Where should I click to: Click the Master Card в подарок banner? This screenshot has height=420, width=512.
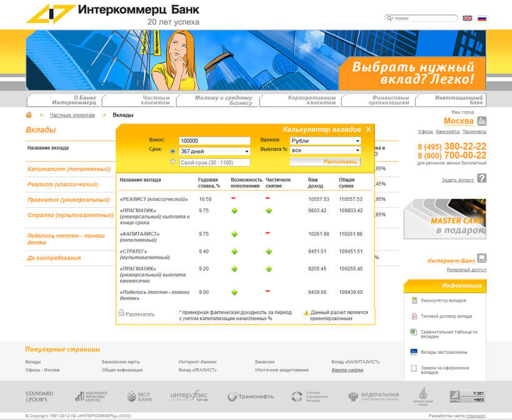445,218
